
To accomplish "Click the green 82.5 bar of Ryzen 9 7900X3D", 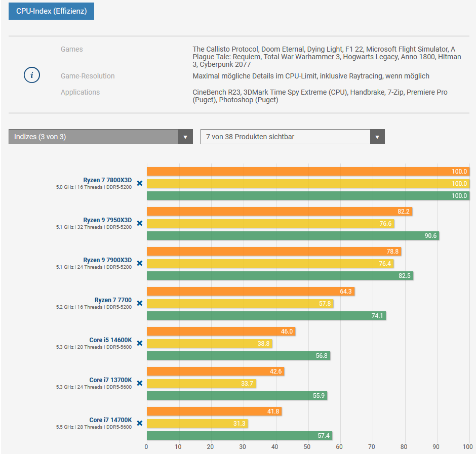I will pyautogui.click(x=280, y=276).
